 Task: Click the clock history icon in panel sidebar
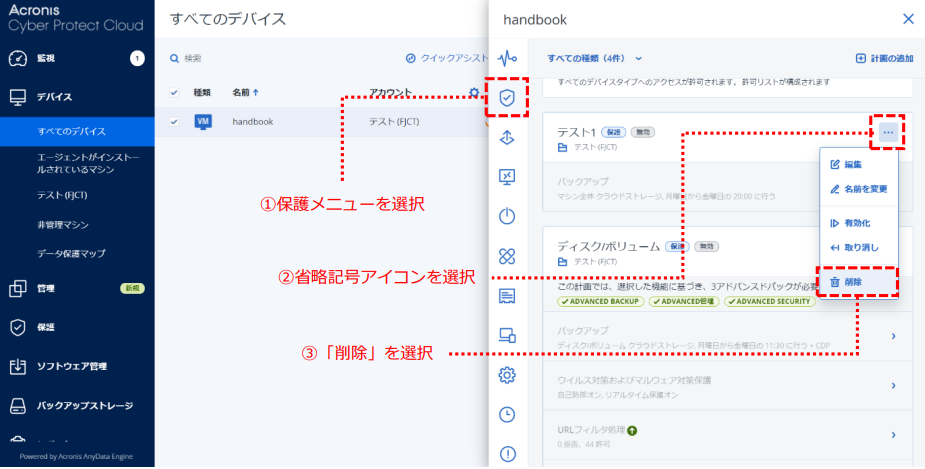507,414
